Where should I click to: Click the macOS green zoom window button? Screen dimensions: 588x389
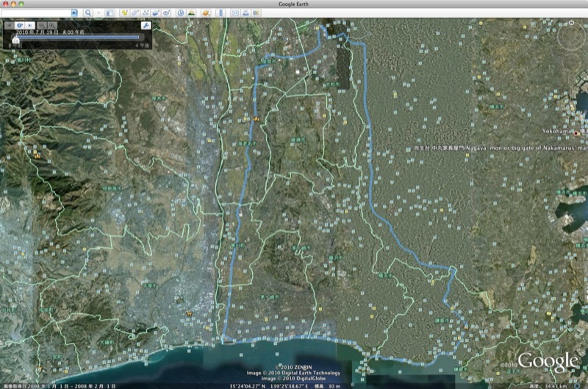point(21,4)
